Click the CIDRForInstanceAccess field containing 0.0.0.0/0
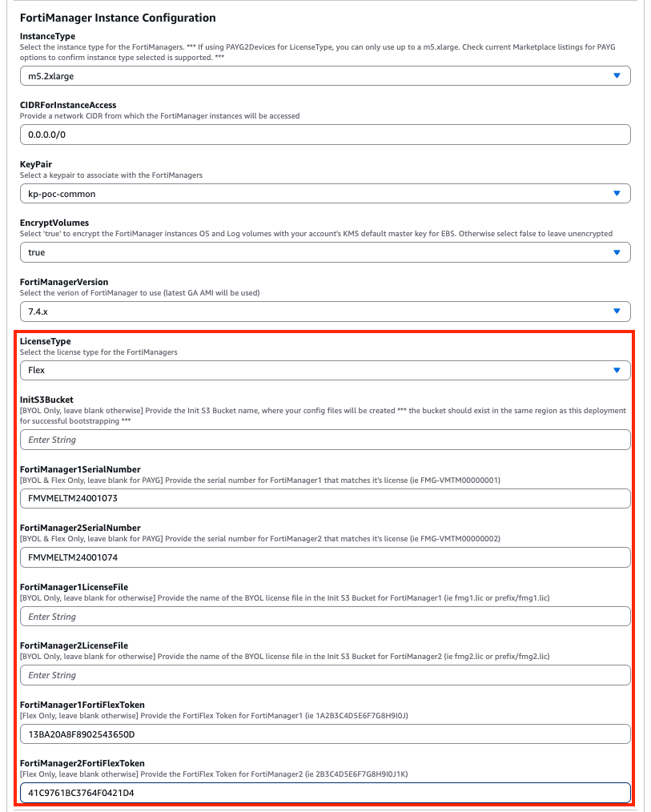The height and width of the screenshot is (812, 651). [x=324, y=135]
